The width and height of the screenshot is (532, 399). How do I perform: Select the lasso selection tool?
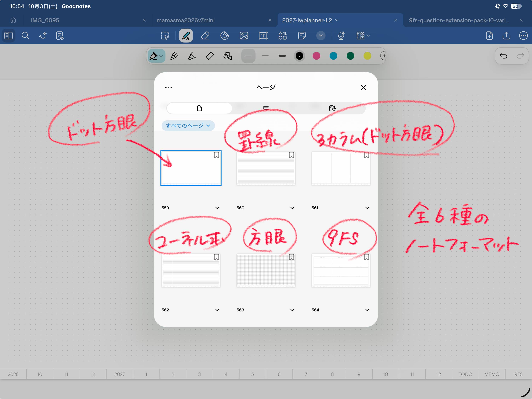coord(165,36)
